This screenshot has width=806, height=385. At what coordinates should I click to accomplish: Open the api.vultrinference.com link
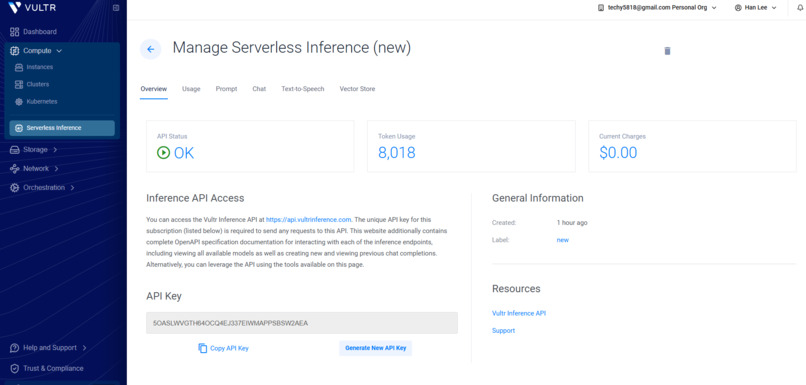[308, 219]
